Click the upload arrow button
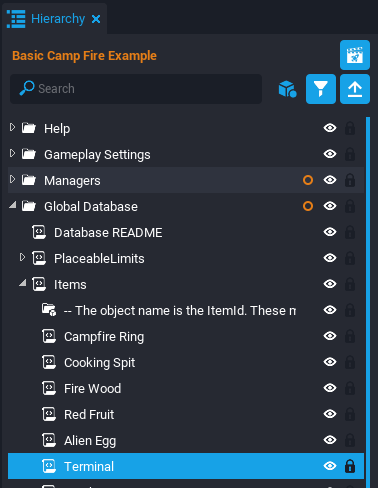This screenshot has width=378, height=488. tap(355, 89)
